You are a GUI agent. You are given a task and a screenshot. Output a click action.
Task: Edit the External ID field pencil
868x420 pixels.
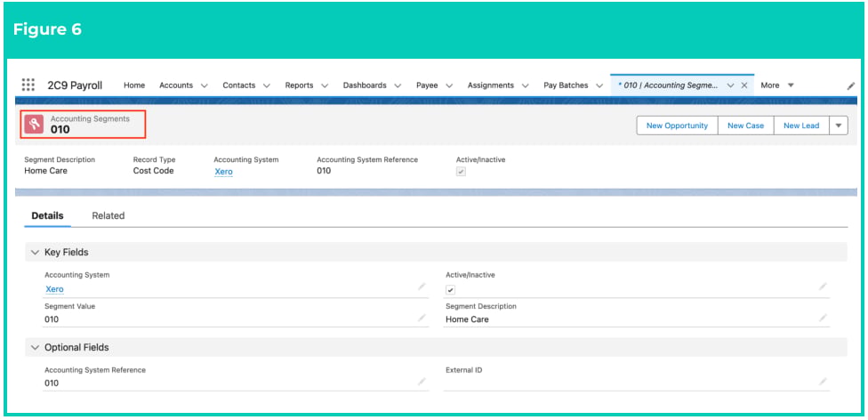(x=824, y=381)
